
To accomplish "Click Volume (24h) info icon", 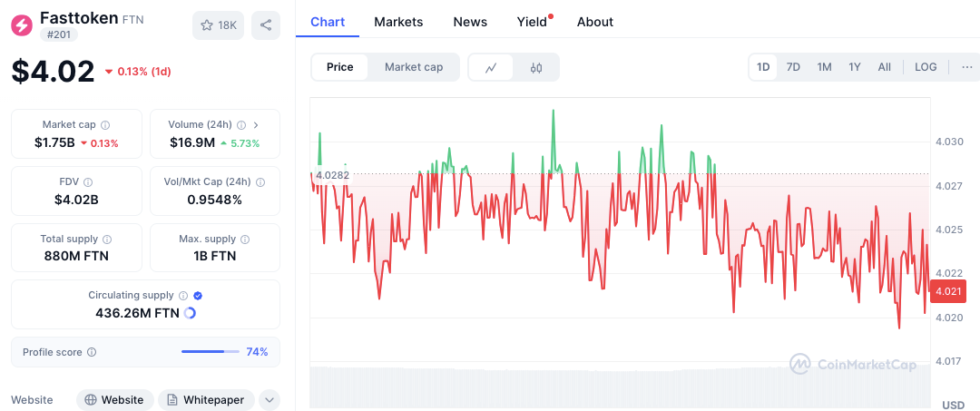I will [x=241, y=125].
